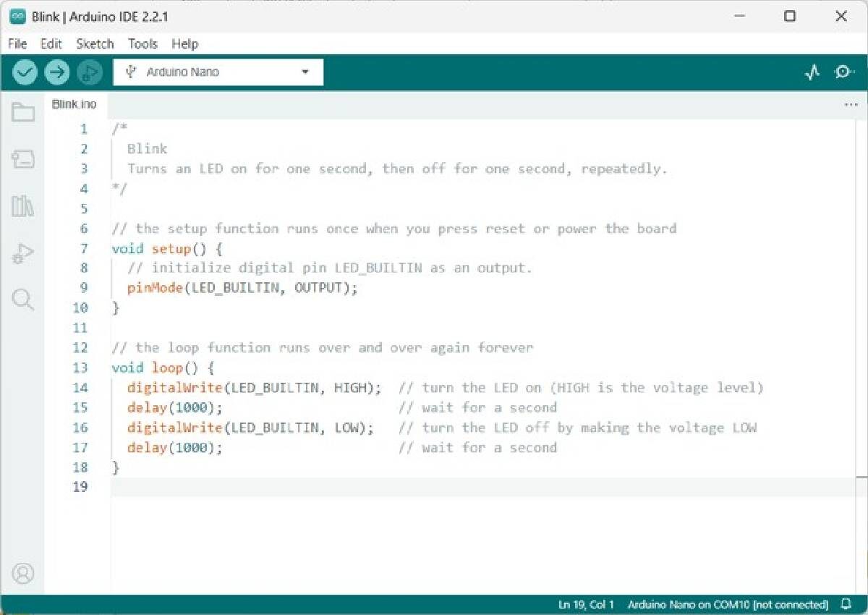
Task: Open the Search sidebar panel
Action: [23, 300]
